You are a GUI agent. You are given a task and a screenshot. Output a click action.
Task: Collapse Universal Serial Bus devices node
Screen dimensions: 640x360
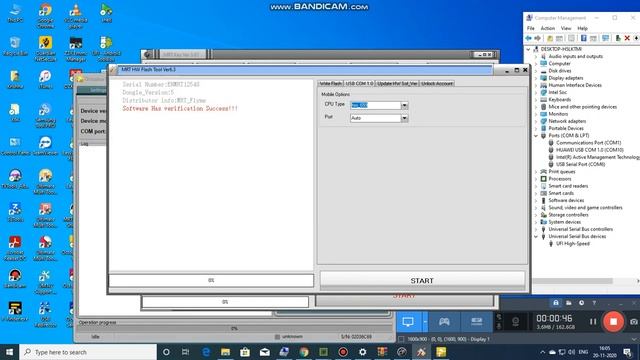(536, 236)
